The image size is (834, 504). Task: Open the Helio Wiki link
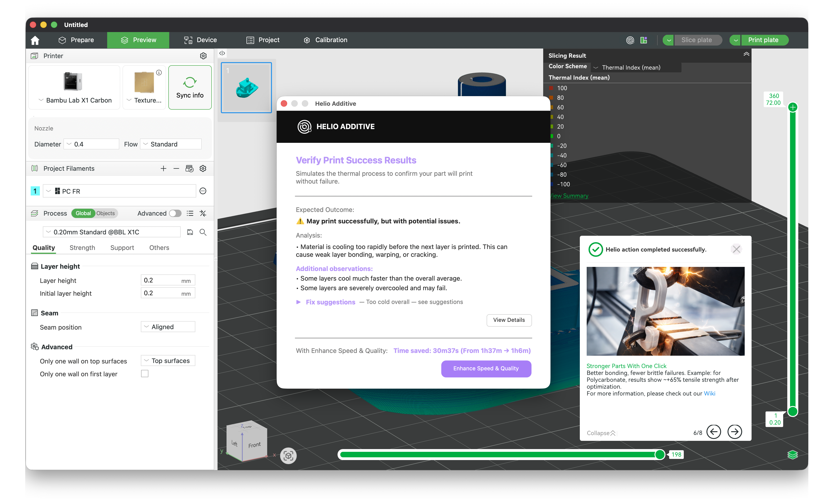pos(710,393)
